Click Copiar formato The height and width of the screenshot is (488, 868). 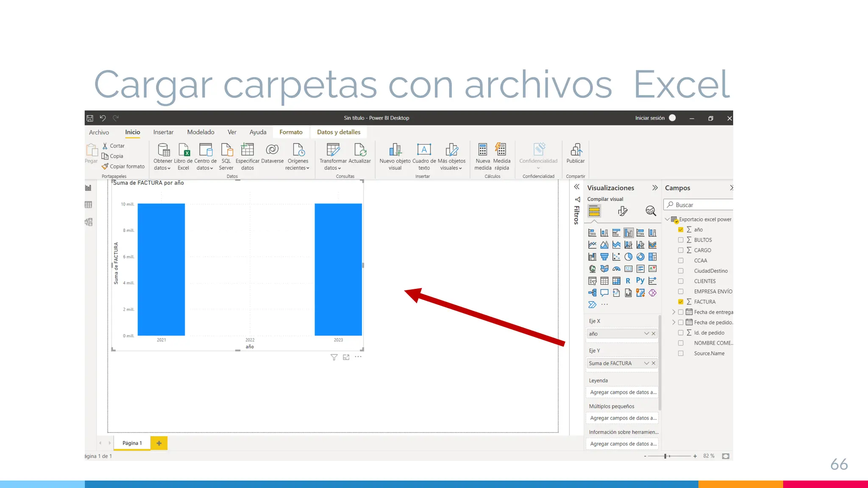(x=123, y=166)
